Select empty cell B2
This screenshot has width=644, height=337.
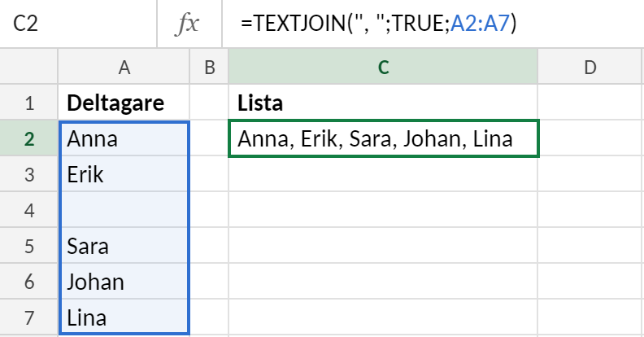(x=209, y=138)
